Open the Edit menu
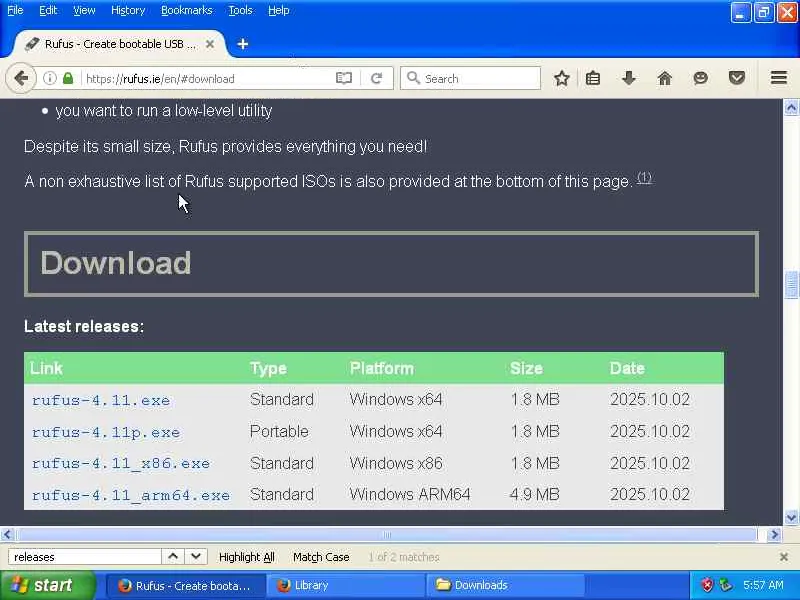 (48, 10)
